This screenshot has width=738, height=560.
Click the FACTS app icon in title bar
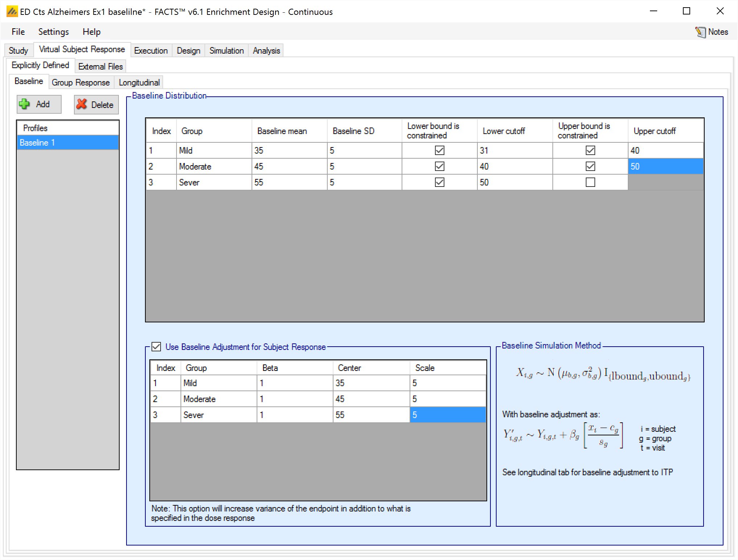[x=12, y=12]
